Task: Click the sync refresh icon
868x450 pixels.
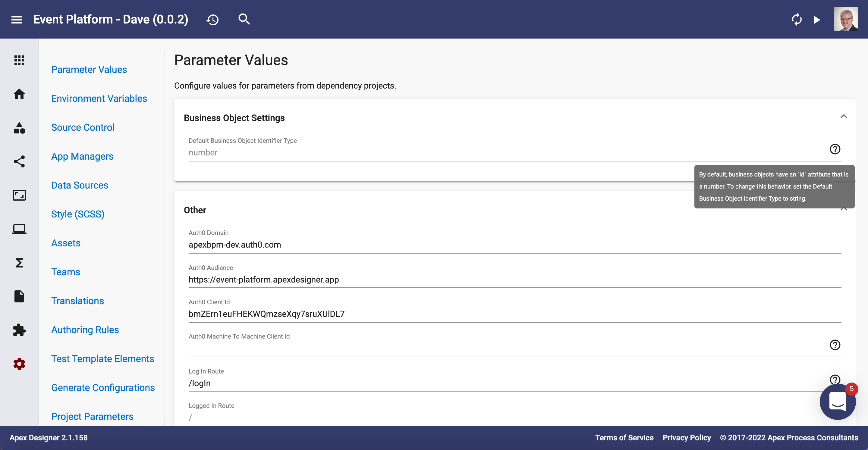Action: pyautogui.click(x=797, y=20)
